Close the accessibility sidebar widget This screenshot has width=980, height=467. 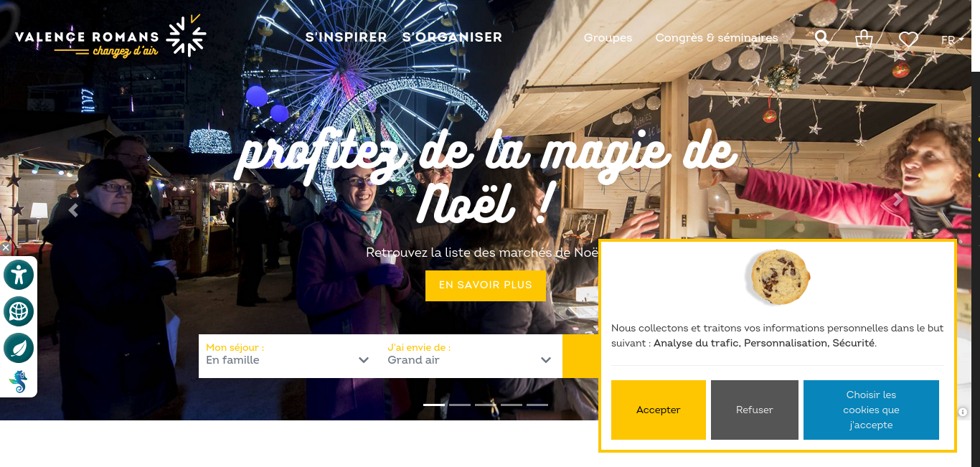[x=5, y=247]
